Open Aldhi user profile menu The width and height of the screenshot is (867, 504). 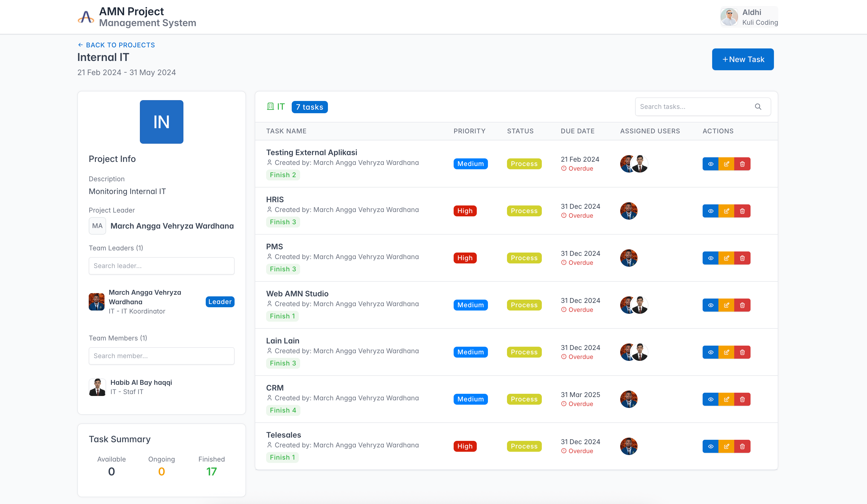(x=749, y=17)
